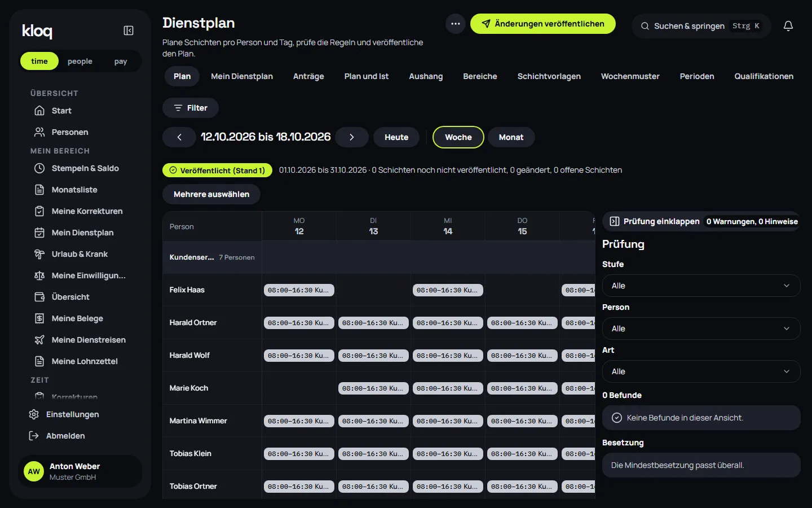Open Felix Haas's Monday 08:00-16:30 shift

pyautogui.click(x=299, y=290)
